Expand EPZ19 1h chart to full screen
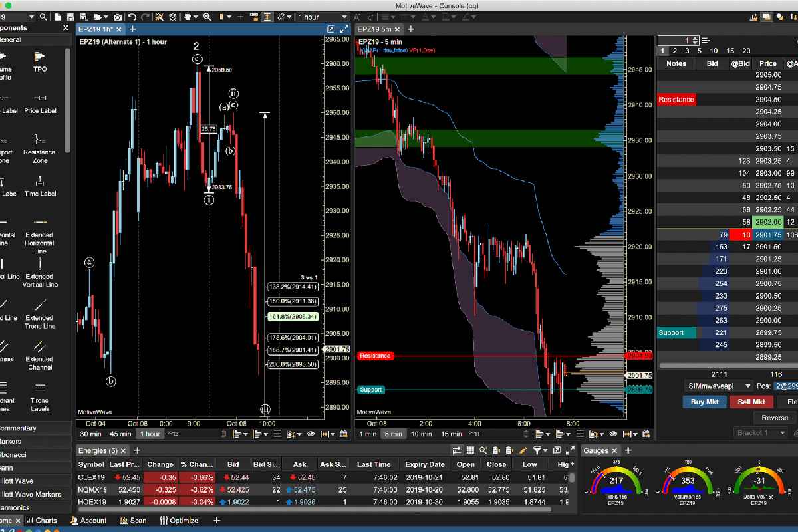 click(x=344, y=29)
